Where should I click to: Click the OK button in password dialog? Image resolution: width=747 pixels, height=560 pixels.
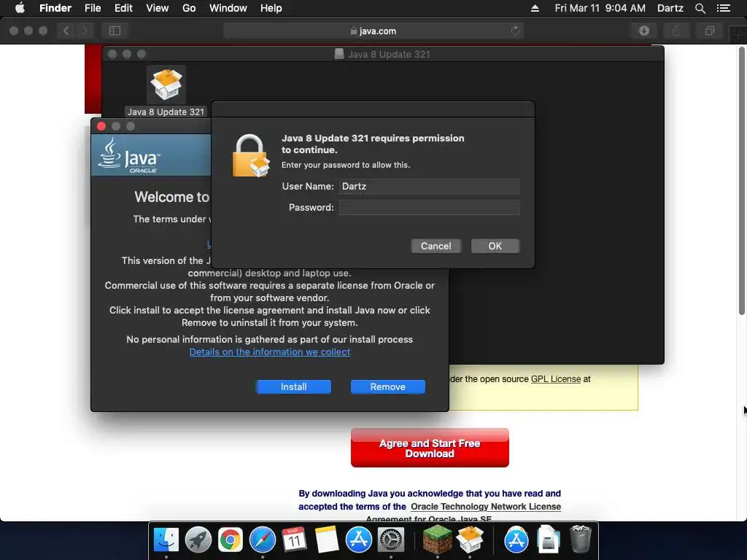495,246
